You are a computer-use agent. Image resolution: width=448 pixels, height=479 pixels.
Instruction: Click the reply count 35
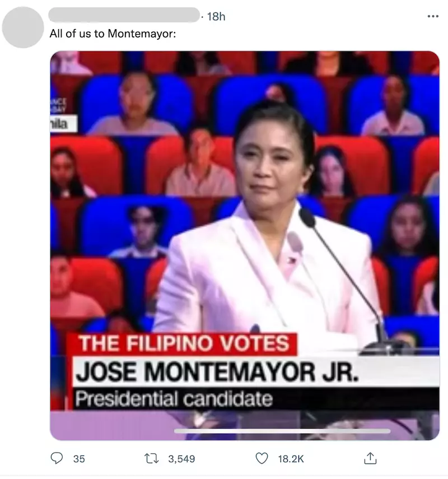[x=79, y=459]
